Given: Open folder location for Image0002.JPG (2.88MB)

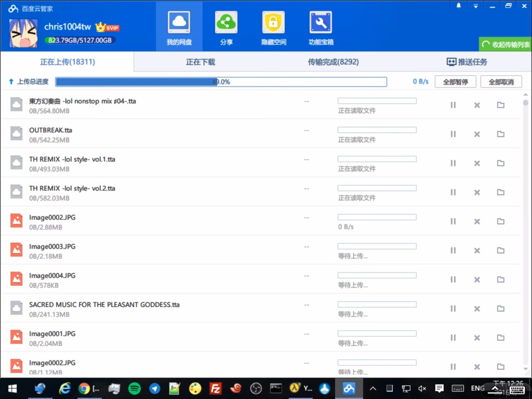Looking at the screenshot, I should click(x=501, y=222).
